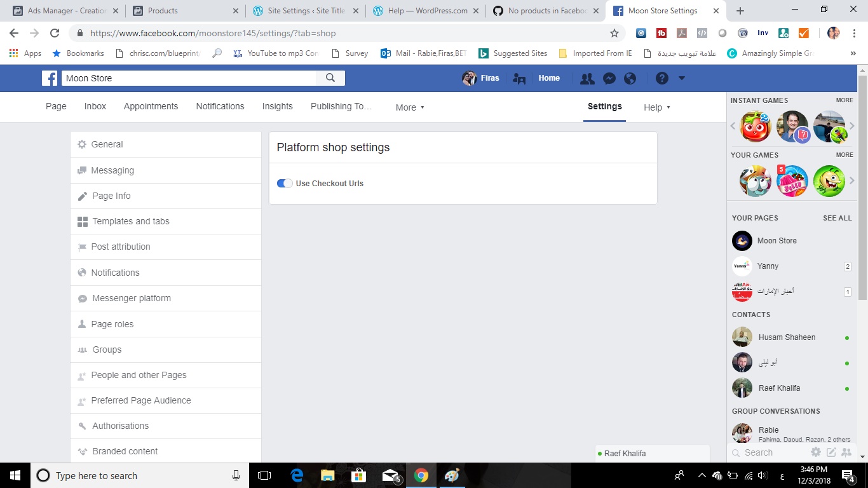Image resolution: width=868 pixels, height=488 pixels.
Task: Open Branded content settings
Action: click(x=166, y=451)
